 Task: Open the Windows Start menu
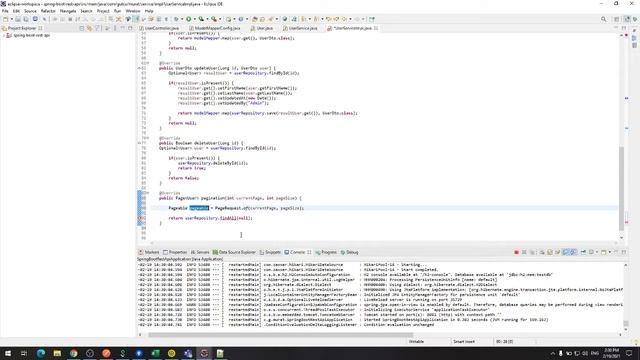(x=8, y=353)
